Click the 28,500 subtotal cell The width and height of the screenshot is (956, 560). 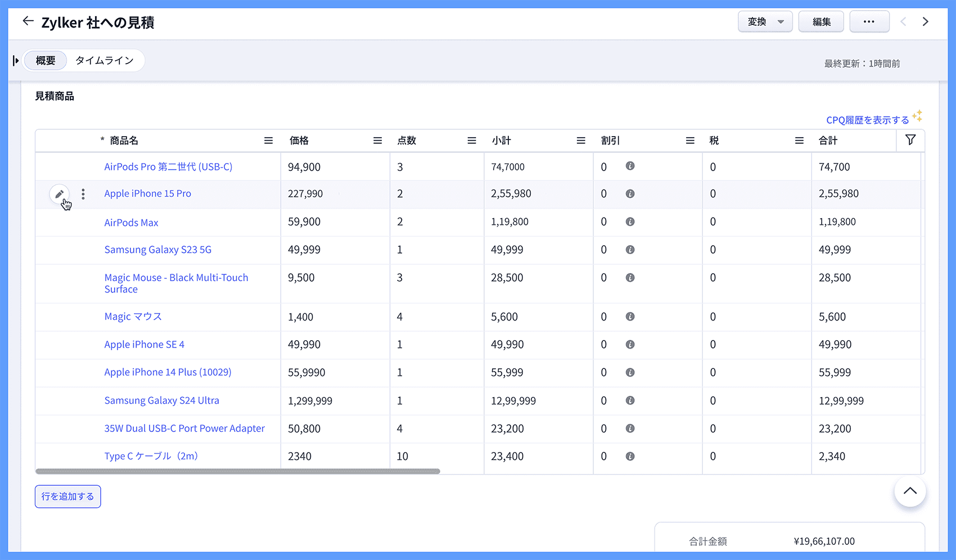point(538,284)
